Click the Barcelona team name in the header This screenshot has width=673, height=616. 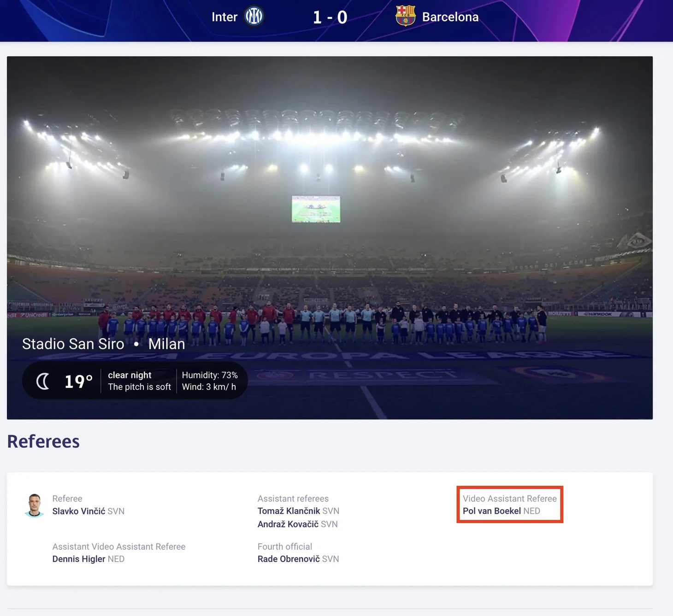click(450, 17)
